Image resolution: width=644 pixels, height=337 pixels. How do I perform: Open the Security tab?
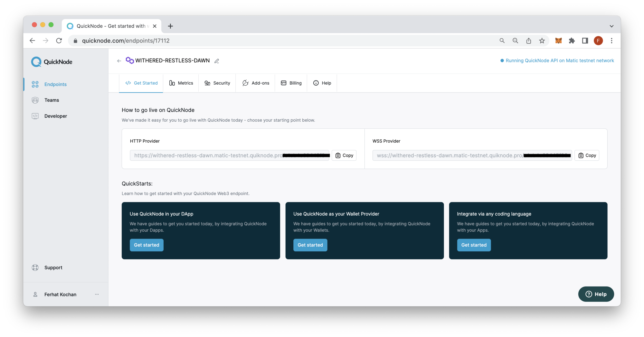tap(217, 83)
